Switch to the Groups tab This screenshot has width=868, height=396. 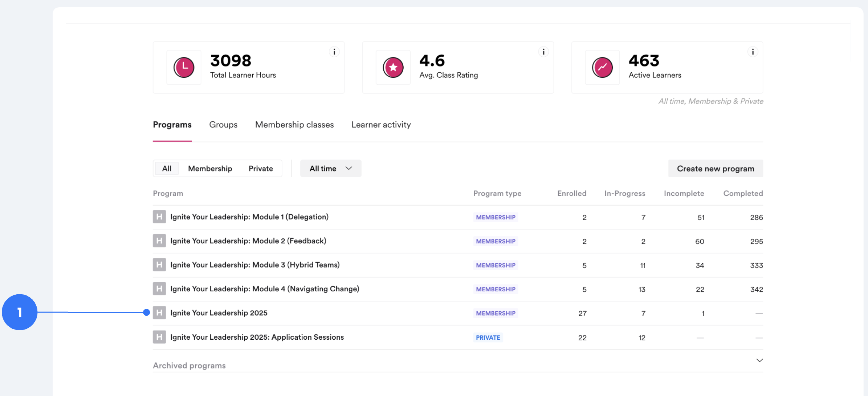tap(223, 125)
